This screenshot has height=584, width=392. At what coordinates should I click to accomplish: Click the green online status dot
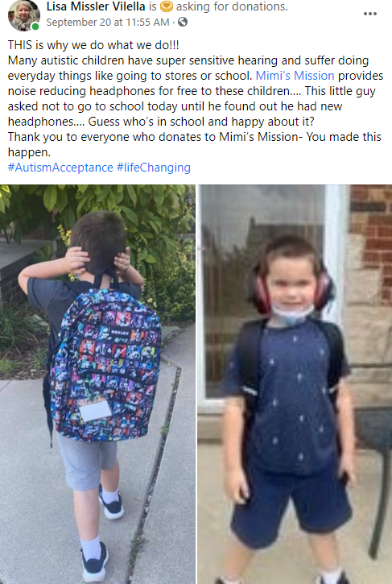tap(35, 27)
